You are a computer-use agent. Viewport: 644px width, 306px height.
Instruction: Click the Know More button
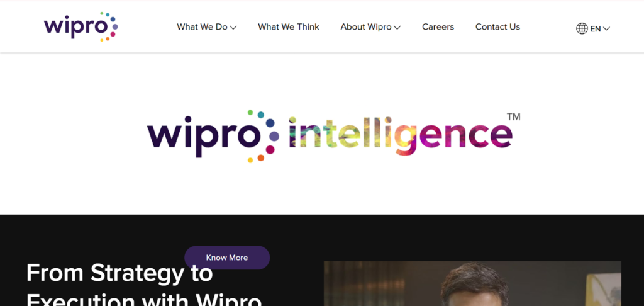coord(226,258)
